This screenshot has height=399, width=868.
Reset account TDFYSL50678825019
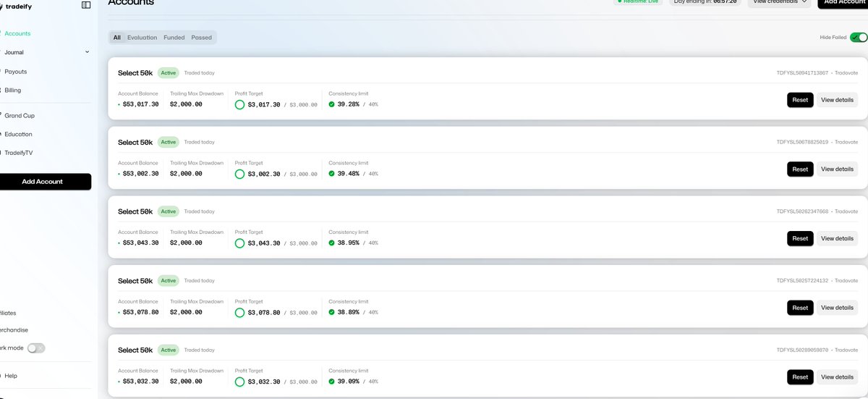tap(800, 169)
